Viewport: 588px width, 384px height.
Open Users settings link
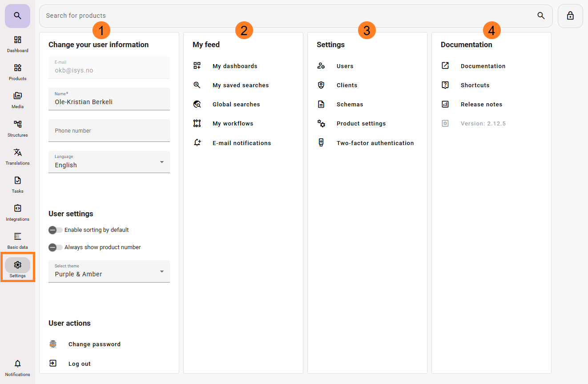pos(345,66)
